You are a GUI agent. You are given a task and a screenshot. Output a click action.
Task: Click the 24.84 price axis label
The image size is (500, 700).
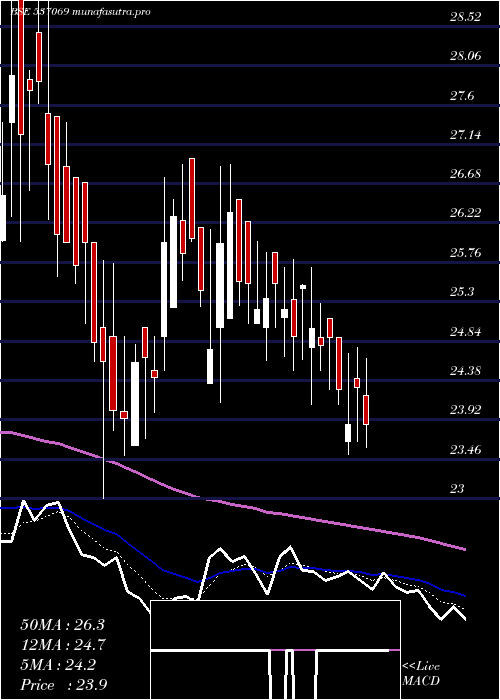click(x=466, y=331)
